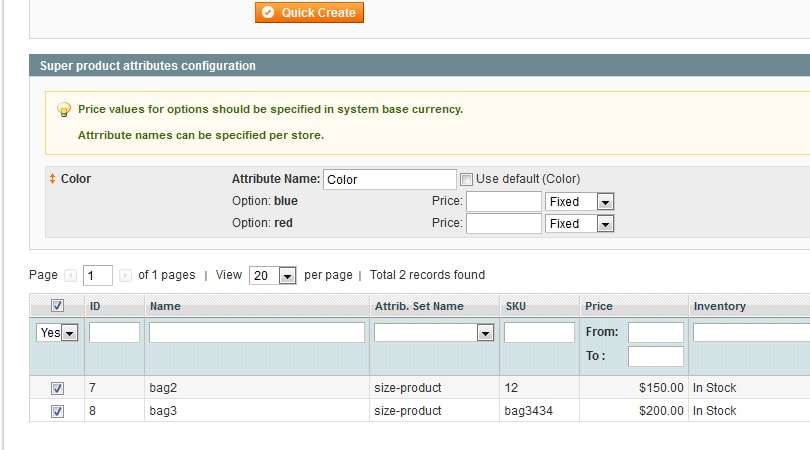The image size is (810, 450).
Task: Sort grid by Name column header
Action: [167, 306]
